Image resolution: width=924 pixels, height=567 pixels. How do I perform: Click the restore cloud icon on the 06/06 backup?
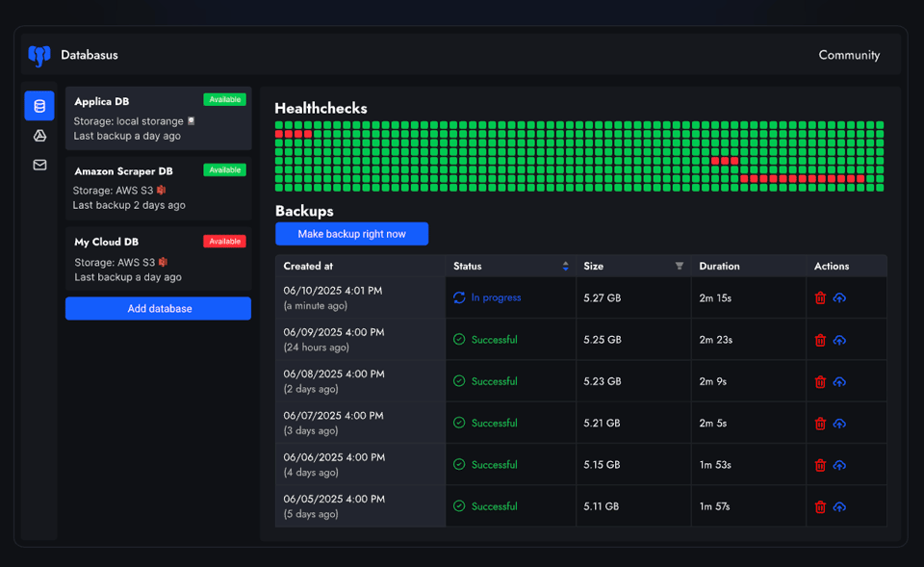pyautogui.click(x=840, y=464)
